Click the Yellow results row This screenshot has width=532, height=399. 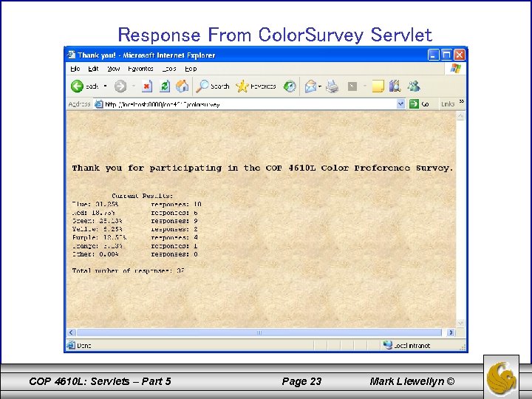click(135, 229)
